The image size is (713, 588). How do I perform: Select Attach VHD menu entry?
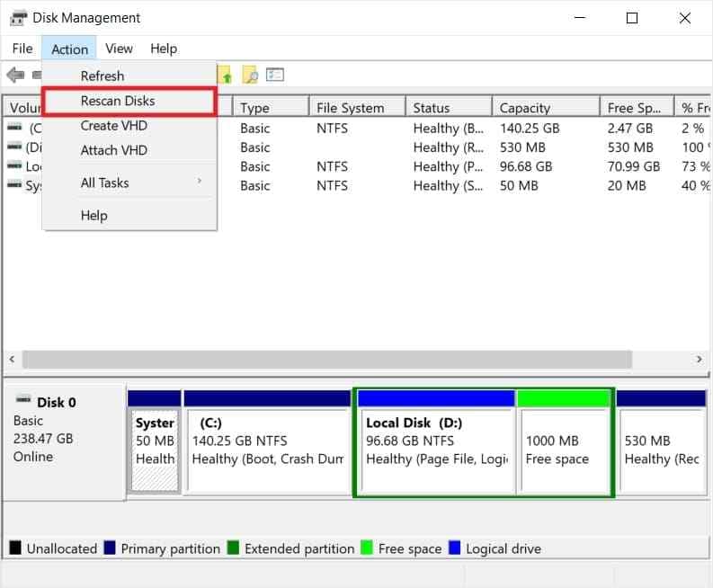click(129, 150)
